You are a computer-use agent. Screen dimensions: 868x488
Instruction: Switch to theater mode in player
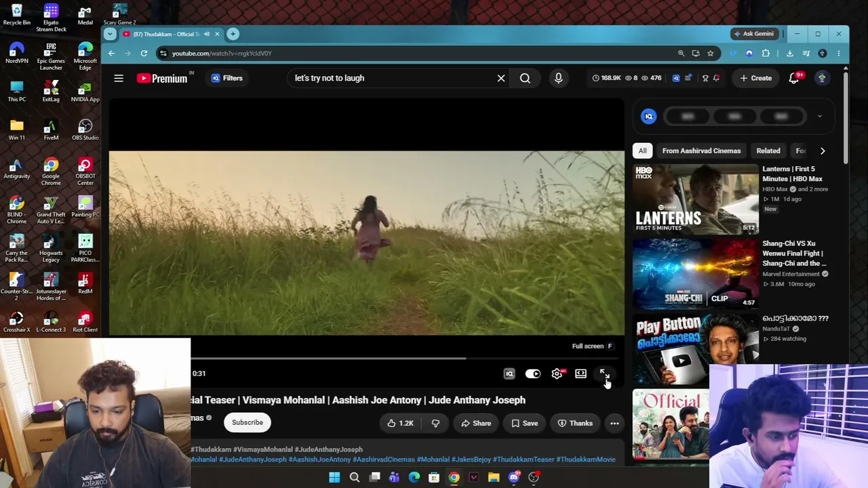pos(580,373)
